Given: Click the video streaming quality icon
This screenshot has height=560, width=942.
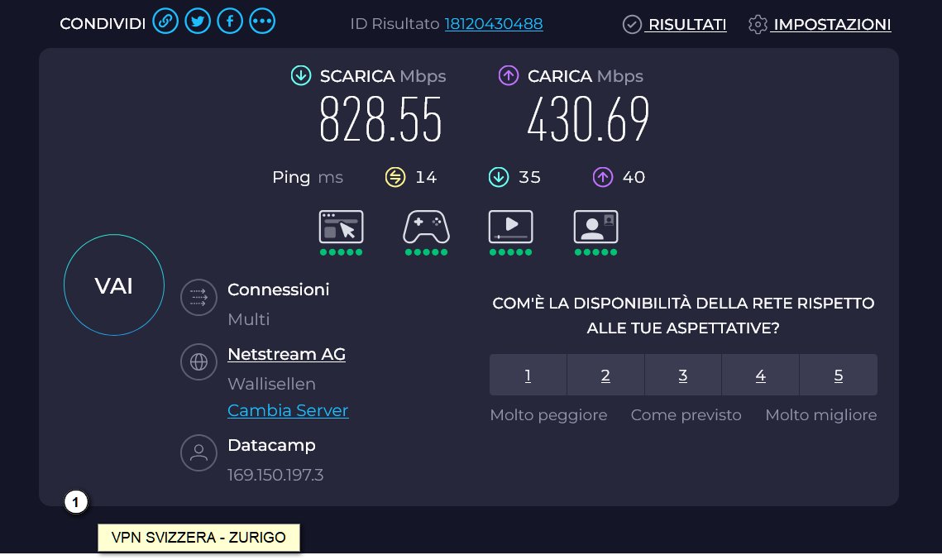Looking at the screenshot, I should click(510, 227).
